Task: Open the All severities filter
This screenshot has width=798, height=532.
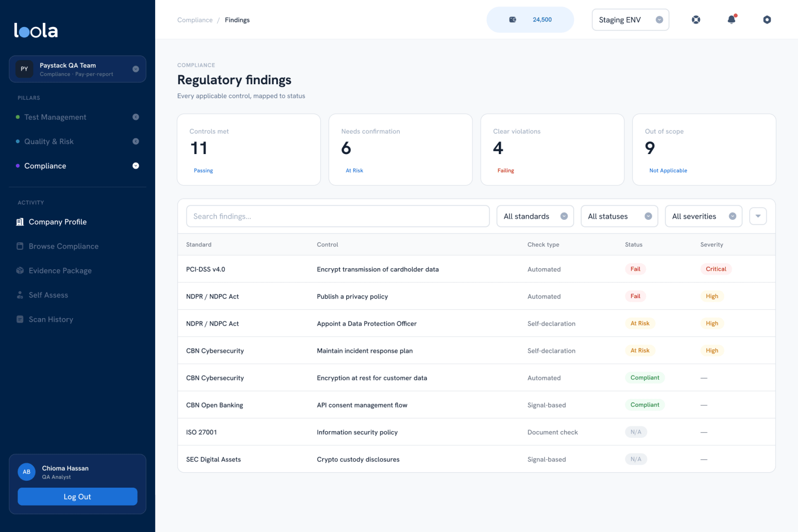Action: pos(704,216)
